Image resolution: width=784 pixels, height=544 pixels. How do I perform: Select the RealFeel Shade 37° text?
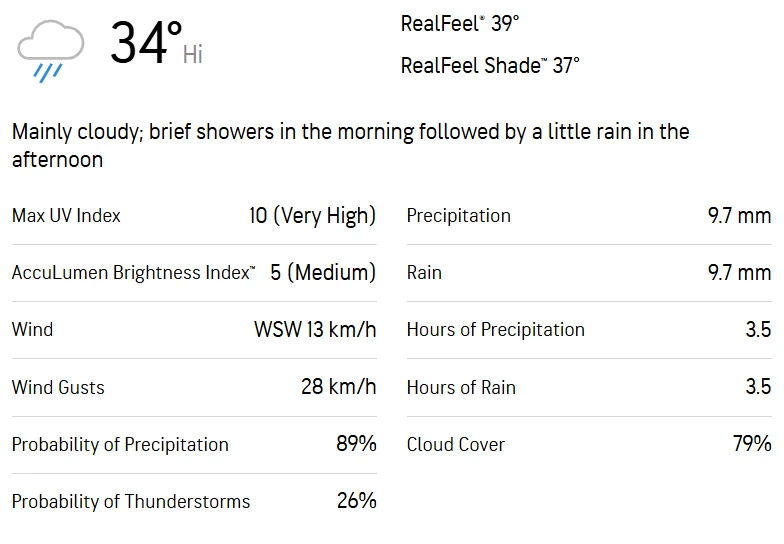pyautogui.click(x=490, y=66)
